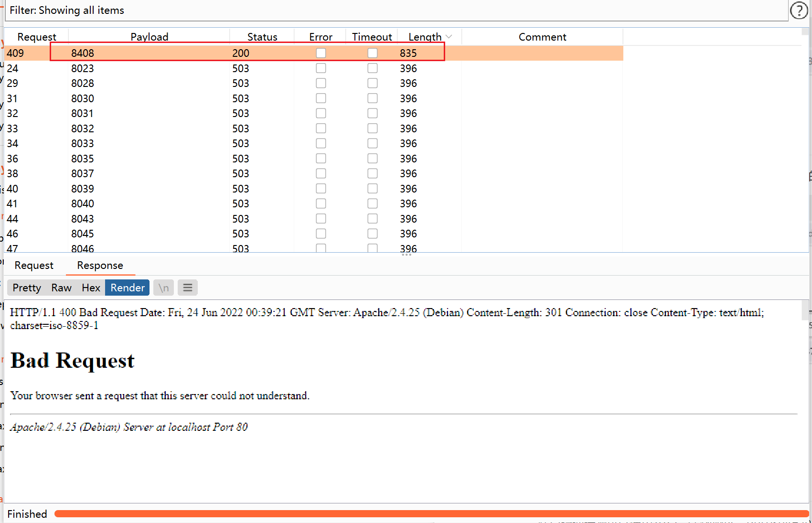Click the Apache server footer text
This screenshot has height=523, width=812.
click(129, 427)
